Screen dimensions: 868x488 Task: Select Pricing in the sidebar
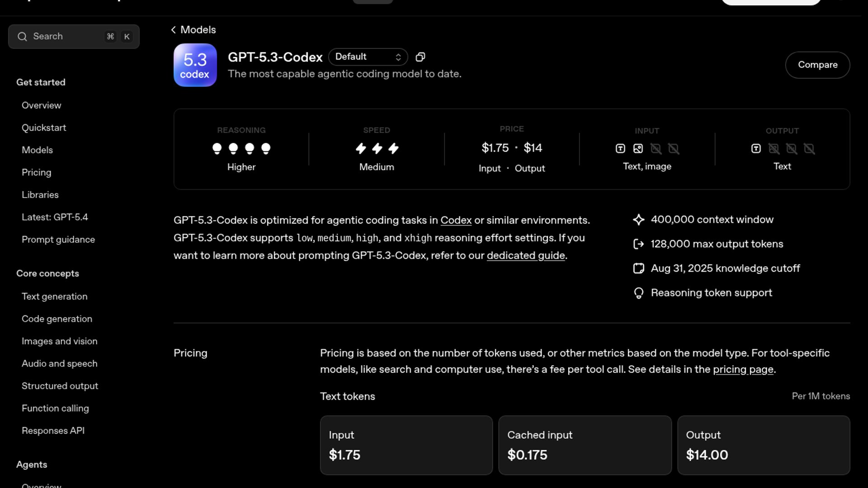(37, 172)
